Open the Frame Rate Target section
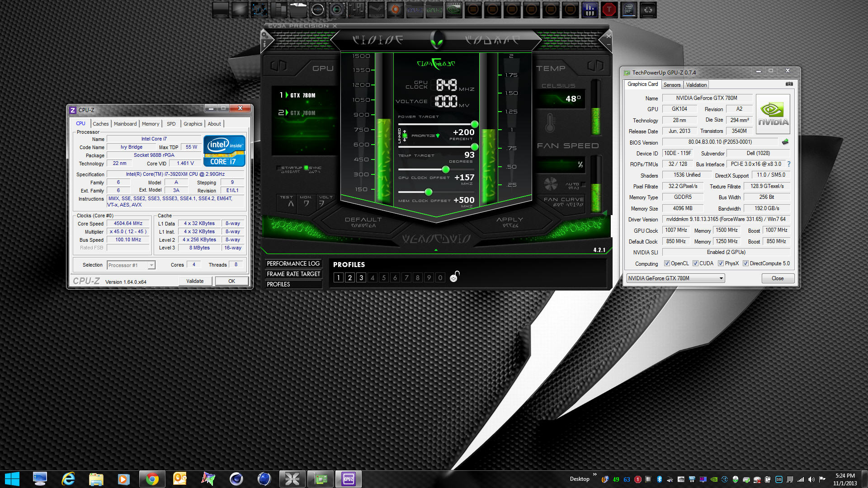 pos(293,274)
